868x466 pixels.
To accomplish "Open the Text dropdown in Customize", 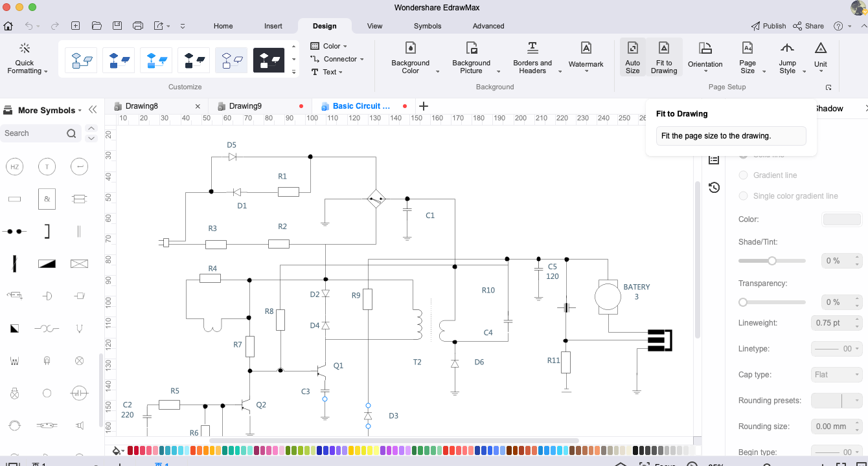I will pyautogui.click(x=326, y=72).
